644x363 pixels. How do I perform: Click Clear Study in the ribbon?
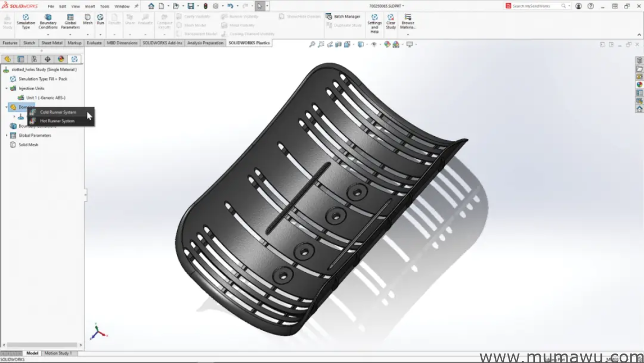point(391,22)
